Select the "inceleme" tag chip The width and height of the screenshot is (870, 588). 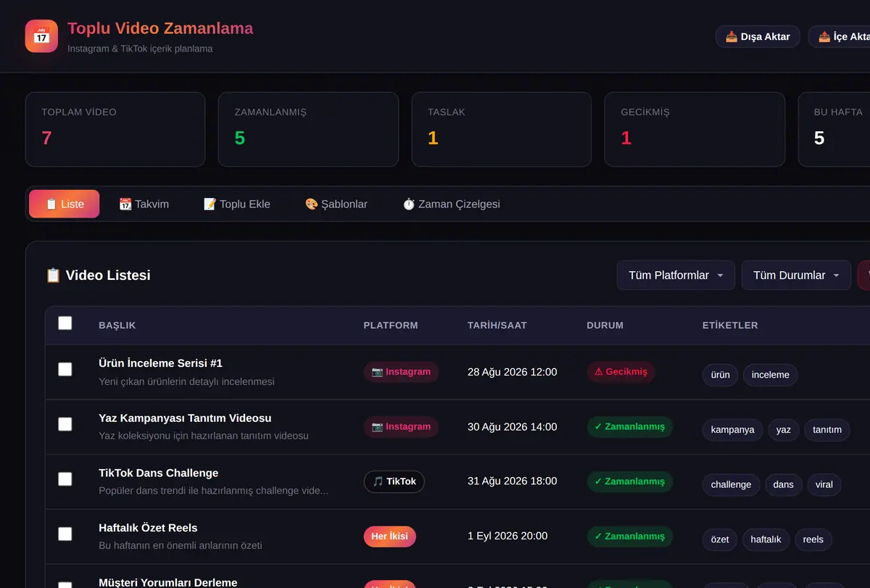(770, 375)
